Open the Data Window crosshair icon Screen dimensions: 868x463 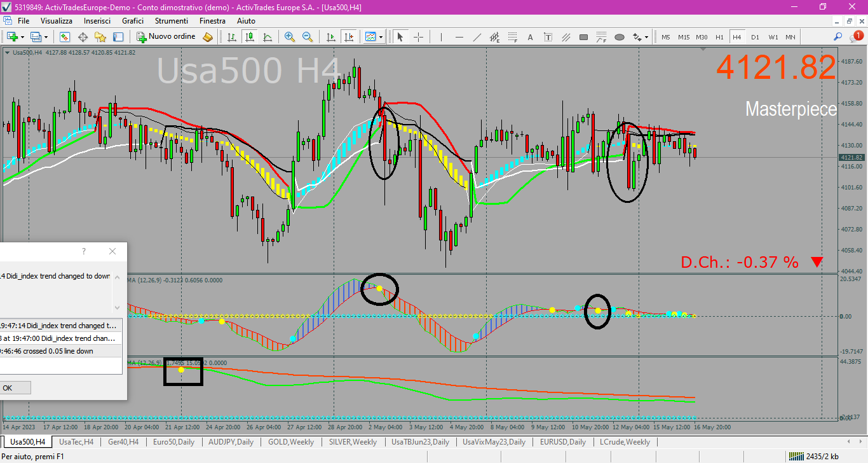(83, 37)
